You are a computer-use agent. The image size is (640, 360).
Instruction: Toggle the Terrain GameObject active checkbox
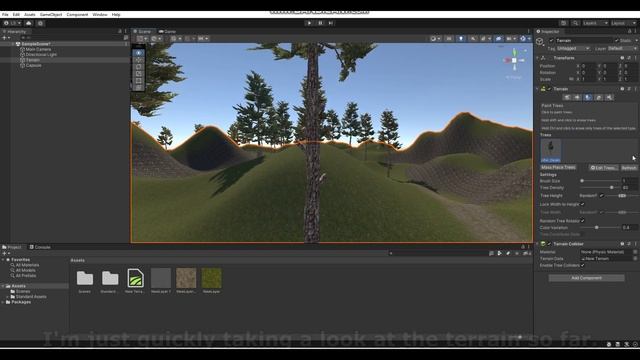tap(551, 40)
